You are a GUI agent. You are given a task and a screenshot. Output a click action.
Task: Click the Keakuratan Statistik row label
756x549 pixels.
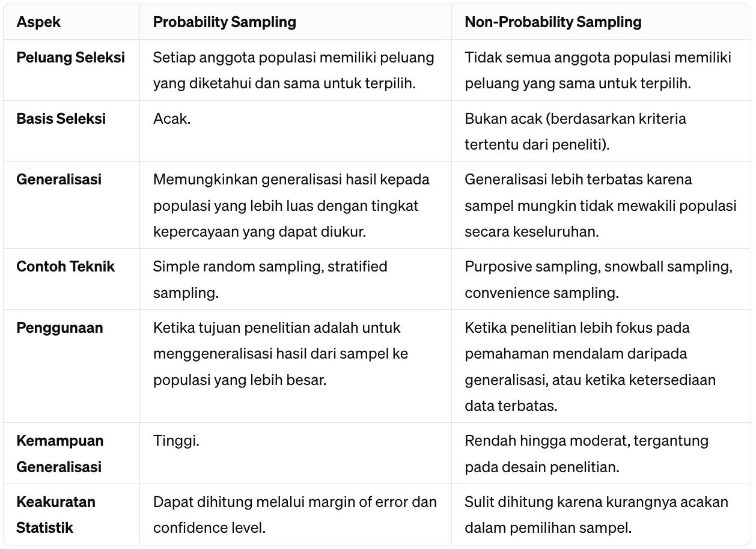pos(56,515)
